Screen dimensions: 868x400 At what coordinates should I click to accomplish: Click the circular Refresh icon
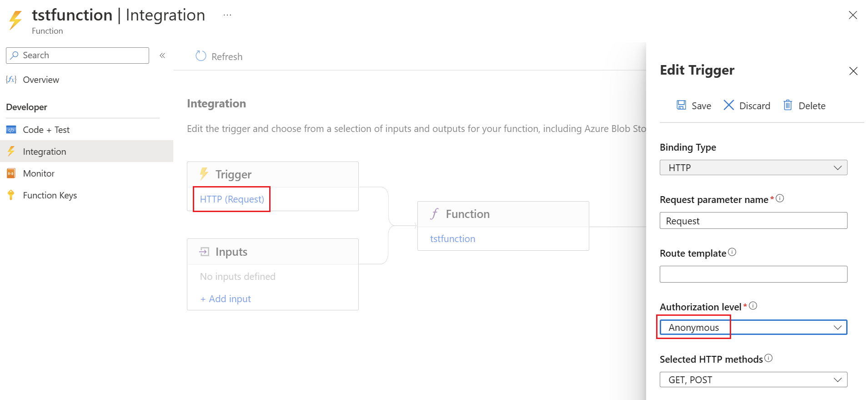coord(201,56)
